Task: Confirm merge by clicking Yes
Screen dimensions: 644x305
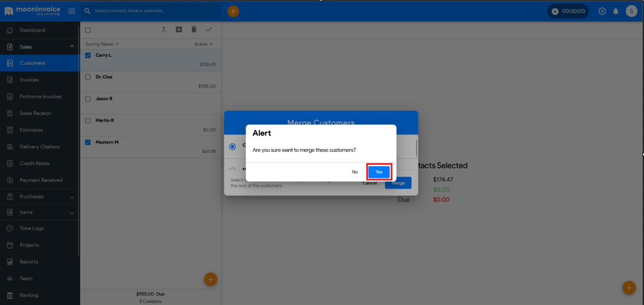Action: click(379, 172)
